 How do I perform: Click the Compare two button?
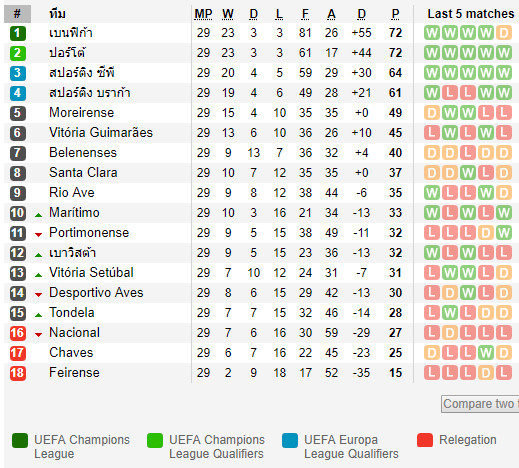[x=480, y=404]
